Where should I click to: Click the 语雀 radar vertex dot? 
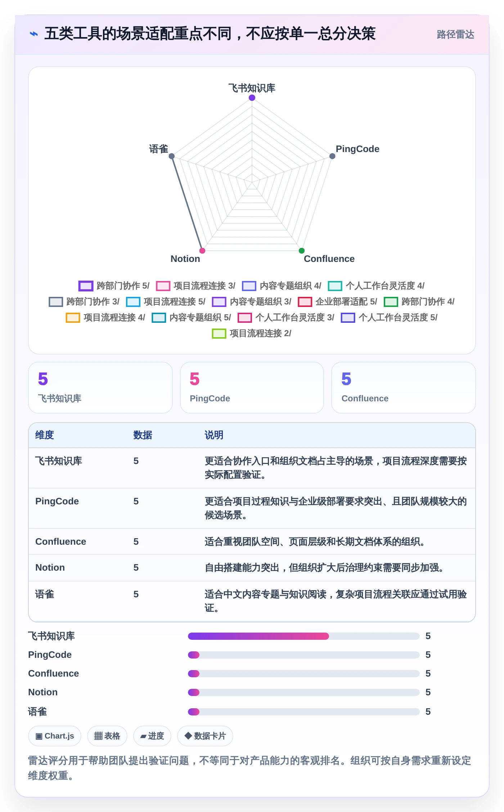(x=172, y=156)
